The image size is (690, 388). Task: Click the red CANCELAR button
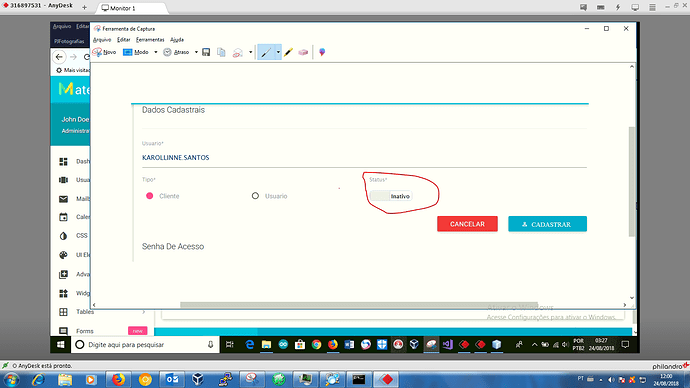click(x=467, y=224)
